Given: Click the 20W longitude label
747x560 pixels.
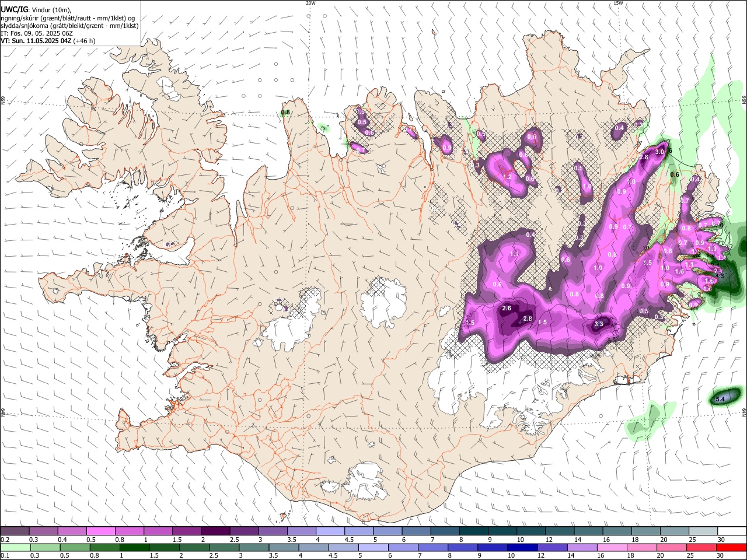Looking at the screenshot, I should pos(310,3).
